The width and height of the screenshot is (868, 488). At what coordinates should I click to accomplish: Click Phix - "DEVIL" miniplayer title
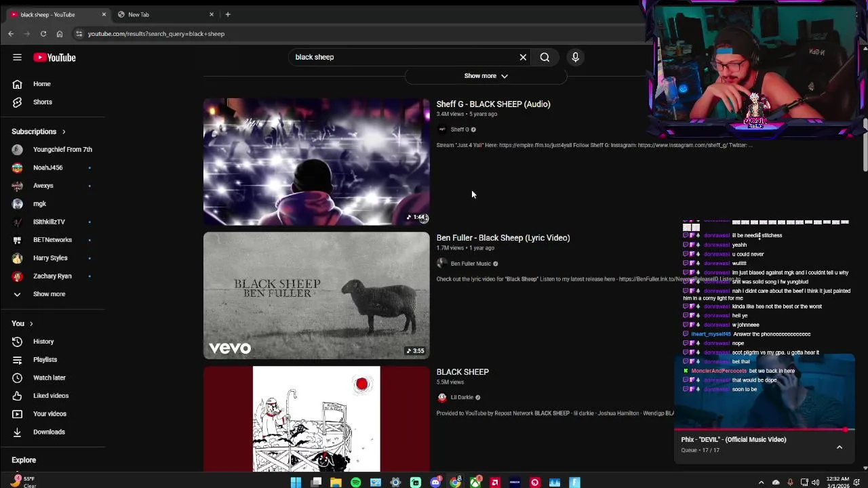click(x=734, y=440)
